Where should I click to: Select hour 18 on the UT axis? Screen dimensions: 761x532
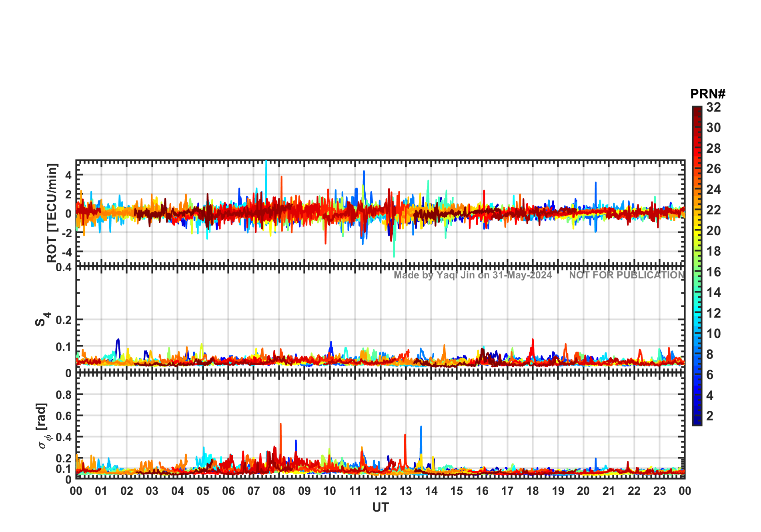coord(533,491)
